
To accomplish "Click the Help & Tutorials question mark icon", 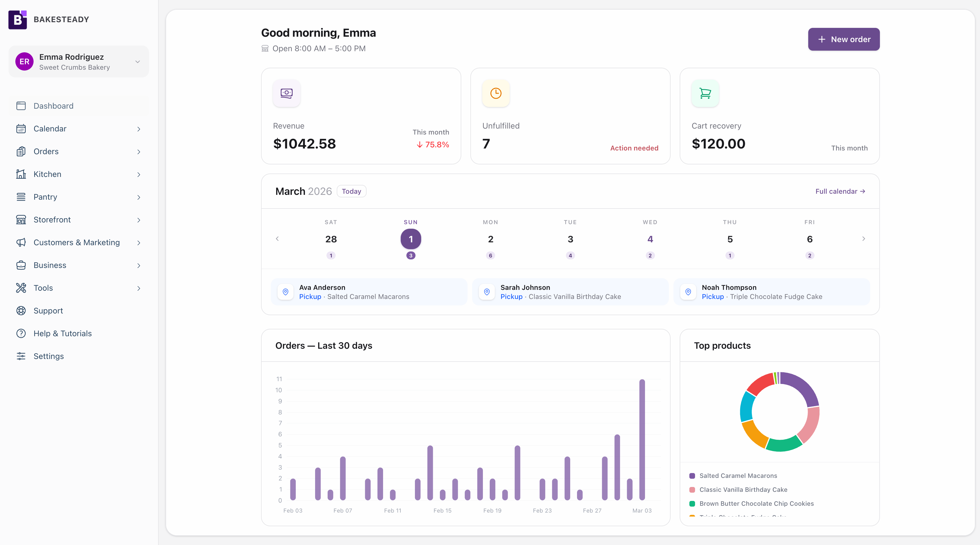I will 21,333.
